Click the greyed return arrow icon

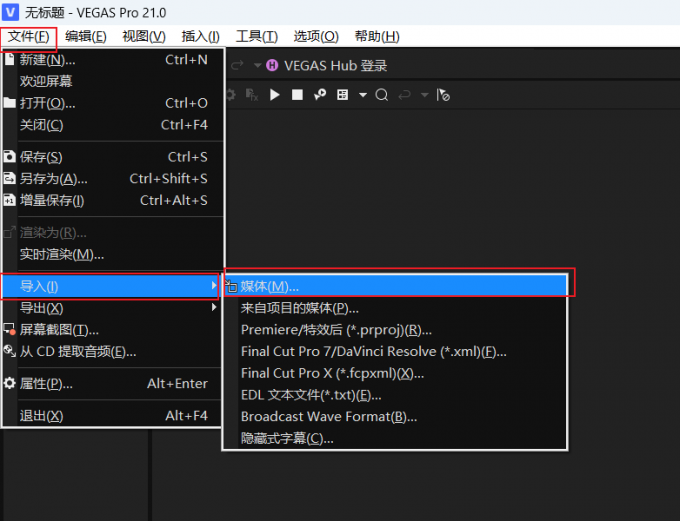point(404,95)
